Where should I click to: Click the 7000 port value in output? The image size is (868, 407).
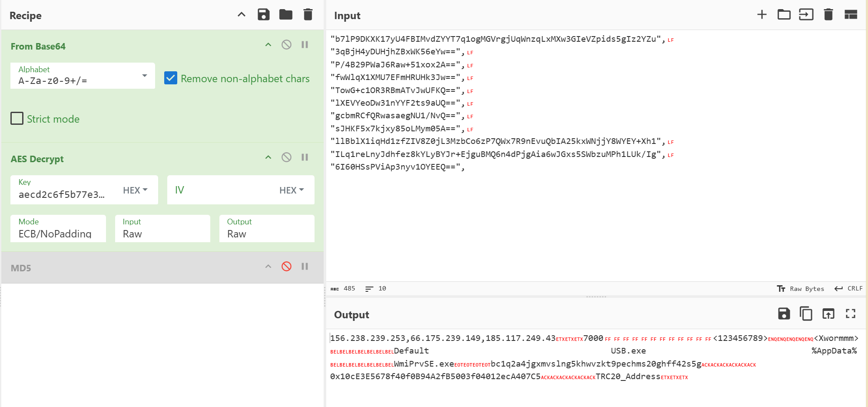click(593, 338)
